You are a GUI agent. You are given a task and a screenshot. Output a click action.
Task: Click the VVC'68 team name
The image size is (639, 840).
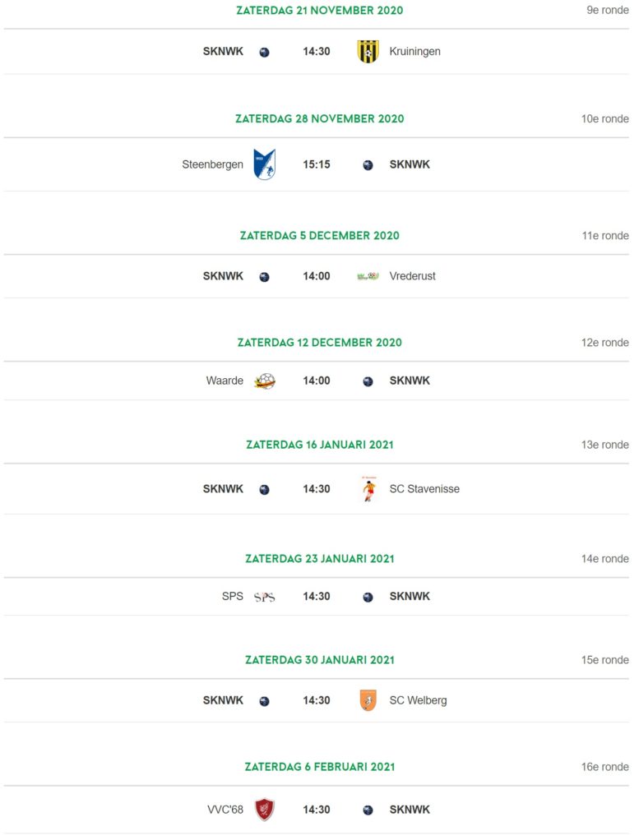[x=225, y=810]
